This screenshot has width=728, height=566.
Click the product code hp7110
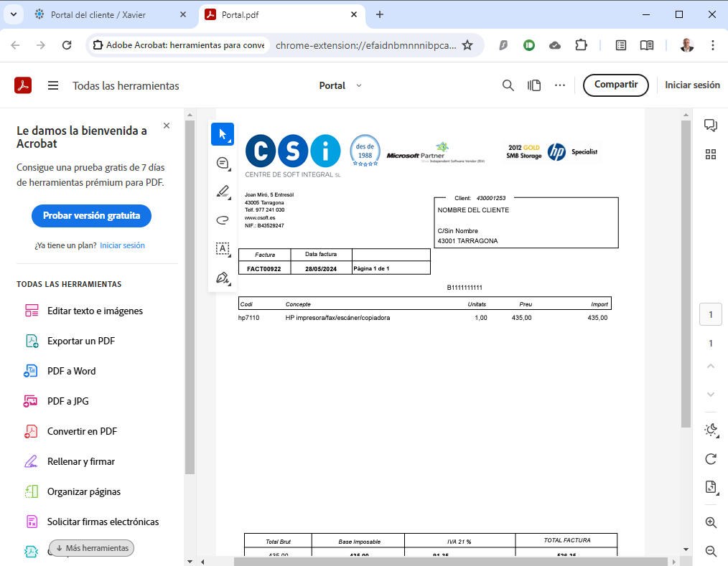pos(249,318)
